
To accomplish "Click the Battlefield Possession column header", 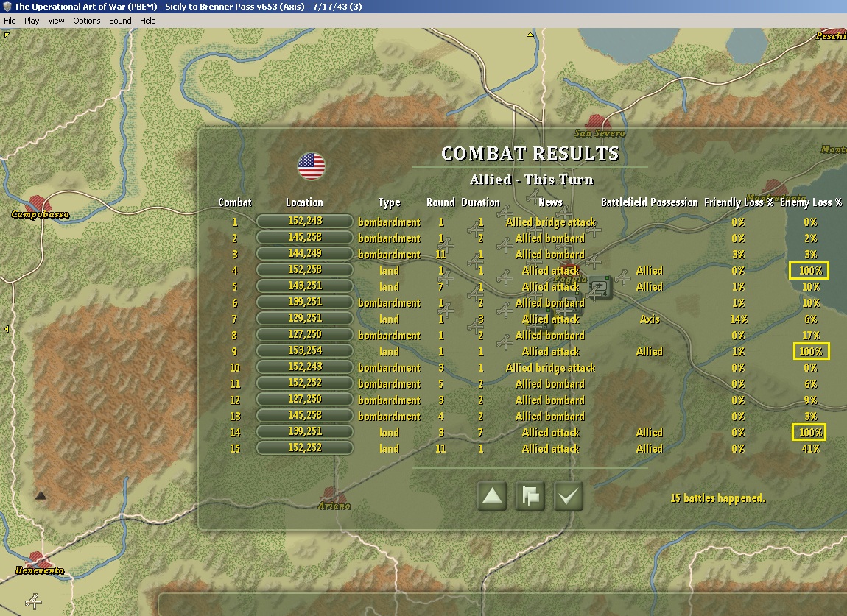I will 650,202.
